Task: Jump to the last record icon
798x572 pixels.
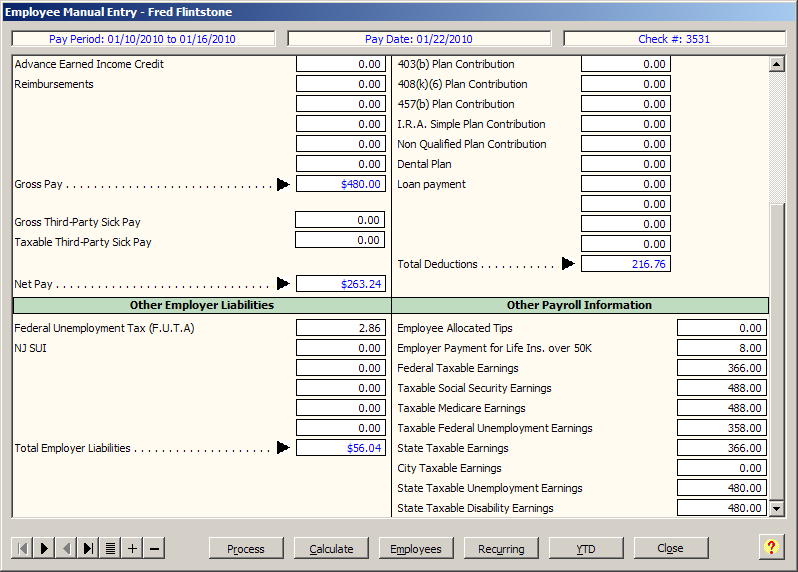Action: 88,548
